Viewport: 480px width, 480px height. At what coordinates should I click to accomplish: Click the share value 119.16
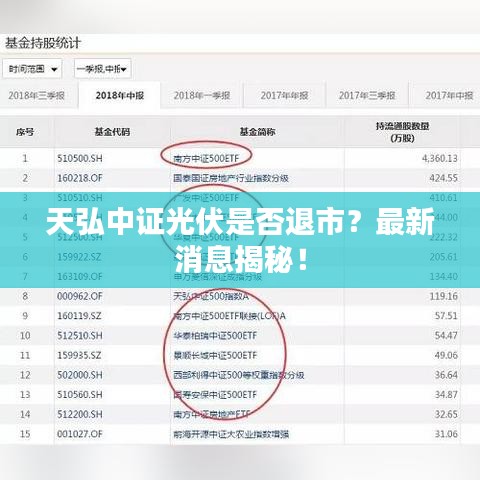point(443,296)
